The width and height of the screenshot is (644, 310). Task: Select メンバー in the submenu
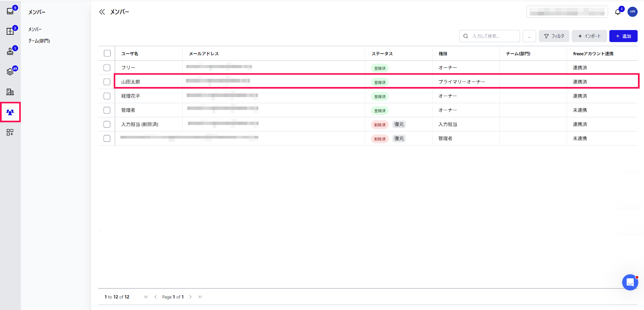(35, 29)
